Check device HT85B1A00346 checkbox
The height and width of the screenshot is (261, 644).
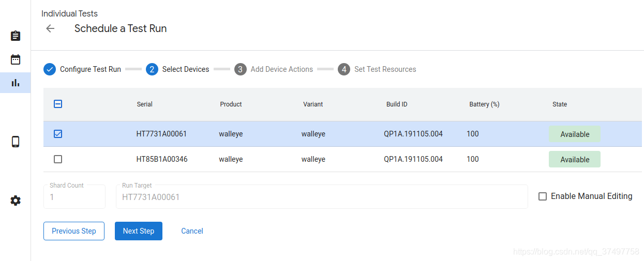(58, 159)
